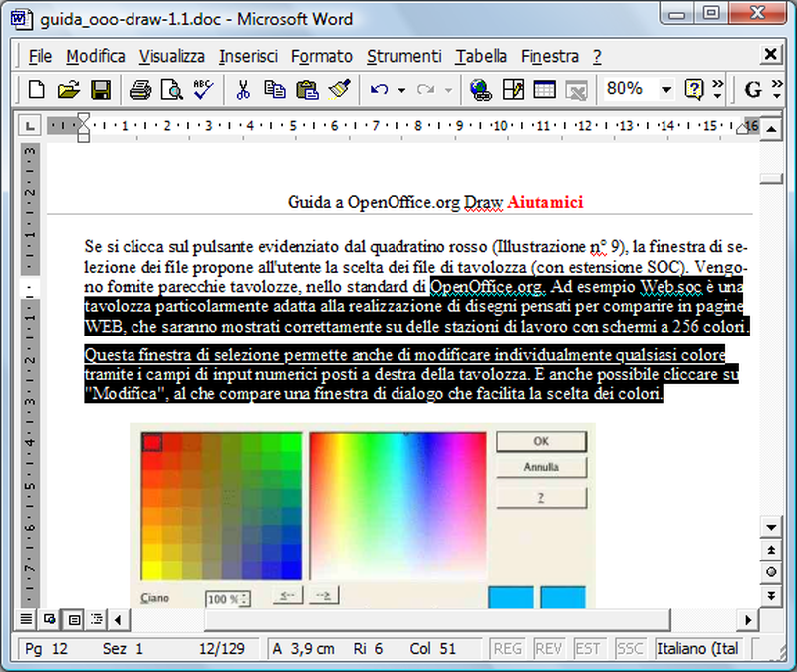This screenshot has width=797, height=672.
Task: Open the ? help menu
Action: pyautogui.click(x=597, y=56)
